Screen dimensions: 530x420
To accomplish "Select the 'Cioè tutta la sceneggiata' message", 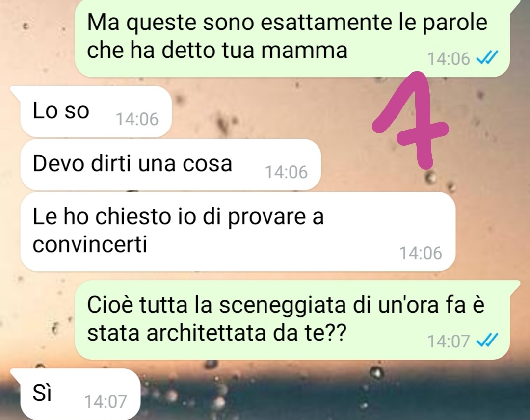I will point(292,319).
